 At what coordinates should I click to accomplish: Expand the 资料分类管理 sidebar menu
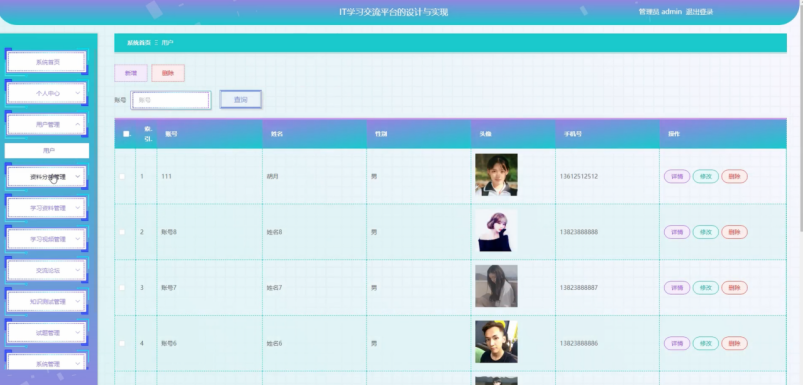[x=47, y=177]
